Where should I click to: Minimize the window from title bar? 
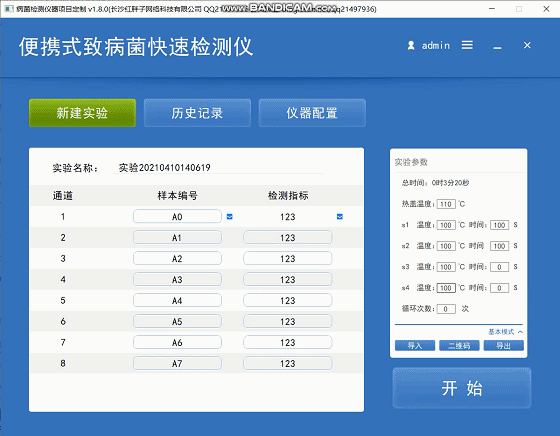(x=492, y=9)
